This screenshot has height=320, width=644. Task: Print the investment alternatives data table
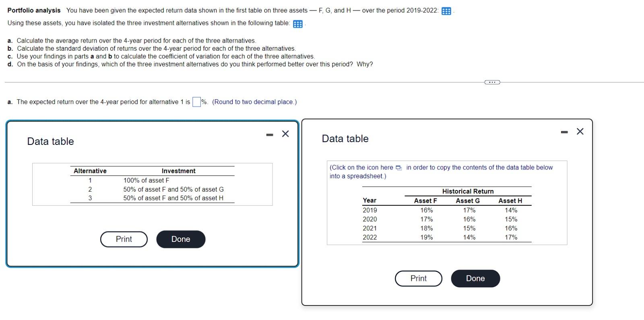click(x=124, y=239)
